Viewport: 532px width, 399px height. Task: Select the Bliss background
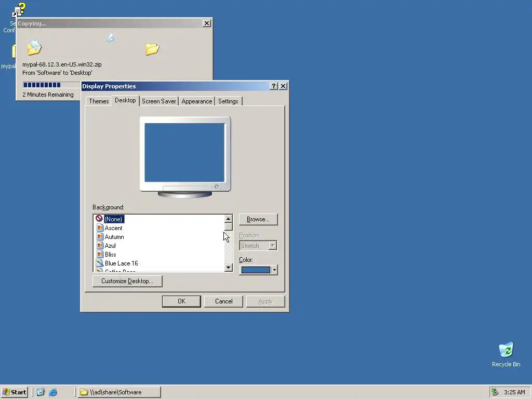coord(111,255)
